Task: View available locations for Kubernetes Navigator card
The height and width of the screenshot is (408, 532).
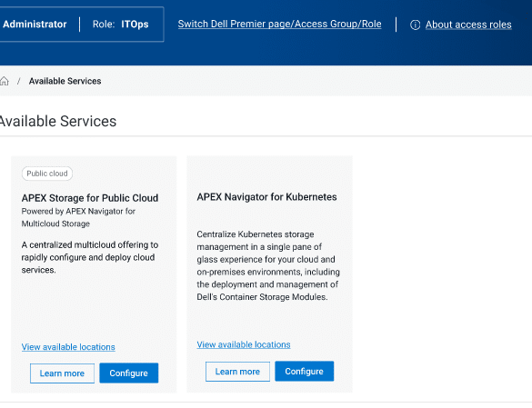Action: click(x=244, y=344)
